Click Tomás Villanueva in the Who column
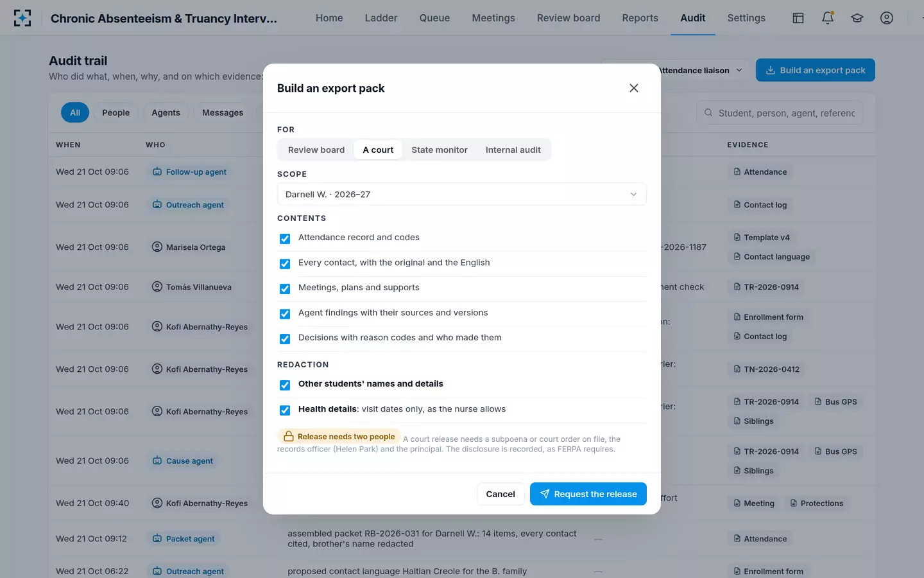 pos(192,287)
